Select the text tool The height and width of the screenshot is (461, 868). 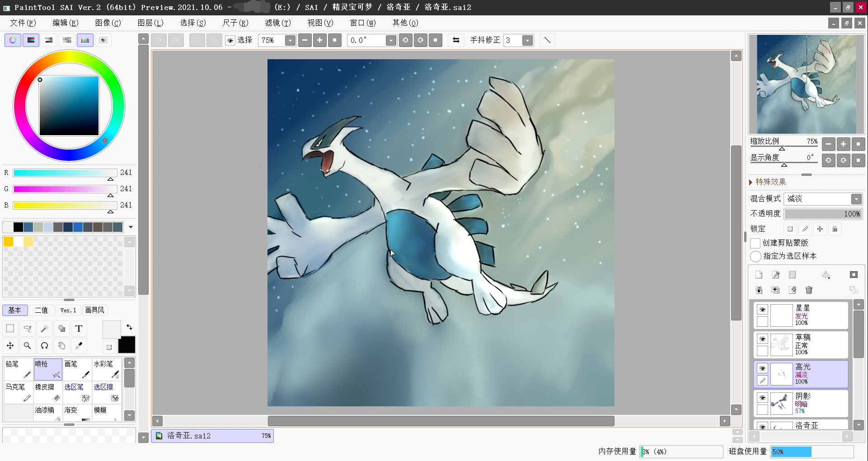79,329
